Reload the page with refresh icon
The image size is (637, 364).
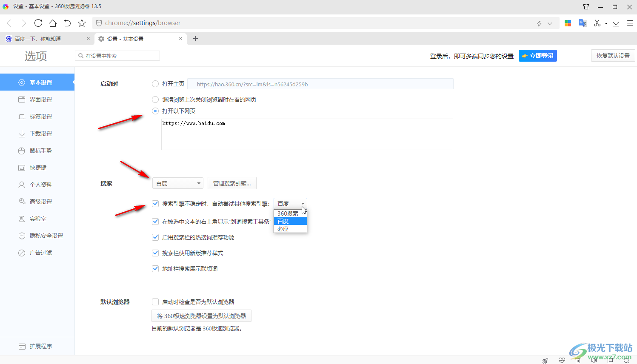click(38, 23)
